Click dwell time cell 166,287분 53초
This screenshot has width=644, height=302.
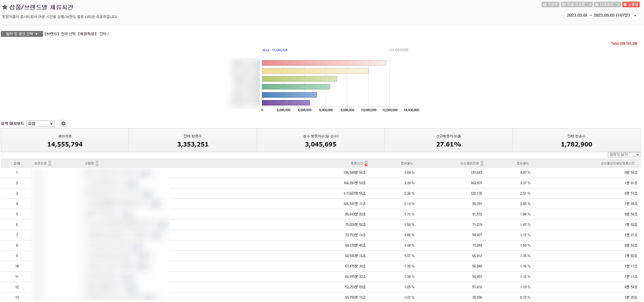[x=354, y=183]
